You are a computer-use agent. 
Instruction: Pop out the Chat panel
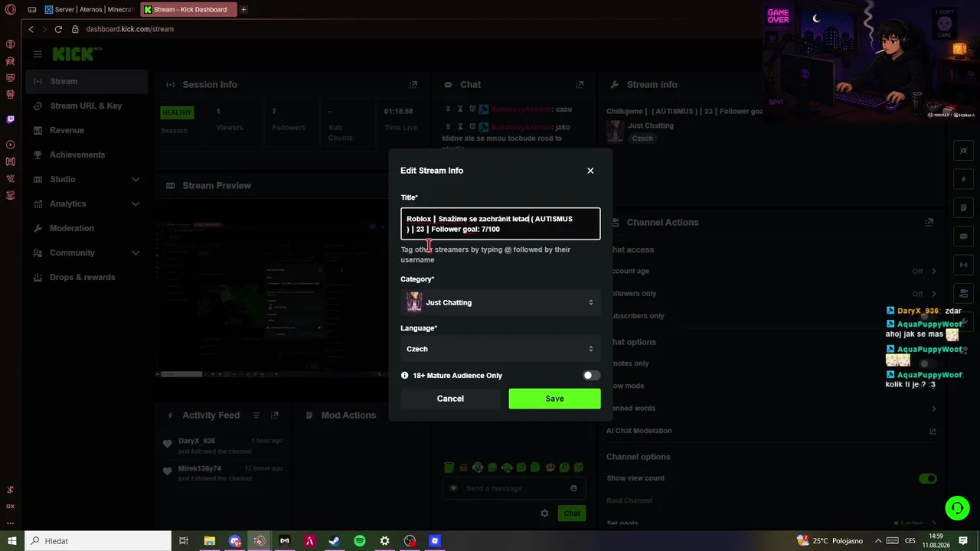(580, 85)
